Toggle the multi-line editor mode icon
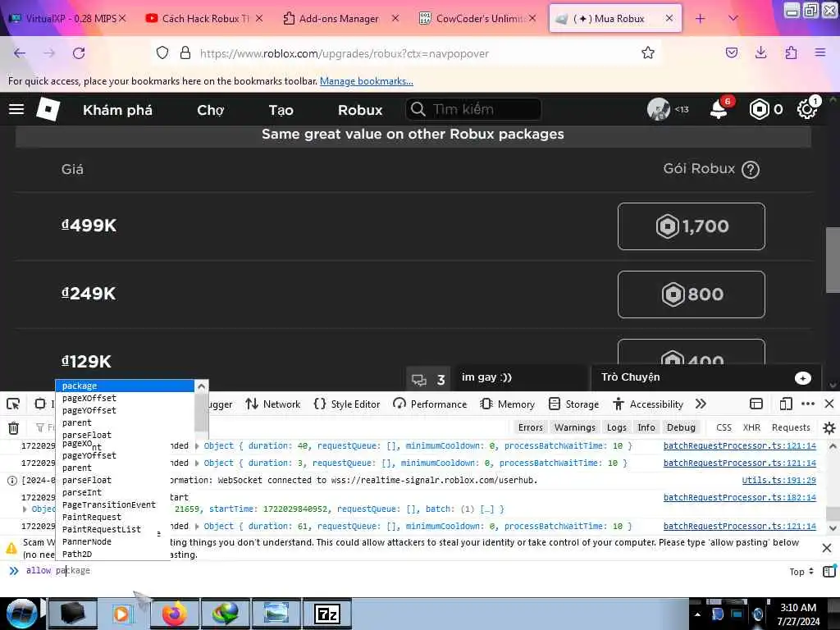Viewport: 840px width, 630px height. coord(829,571)
